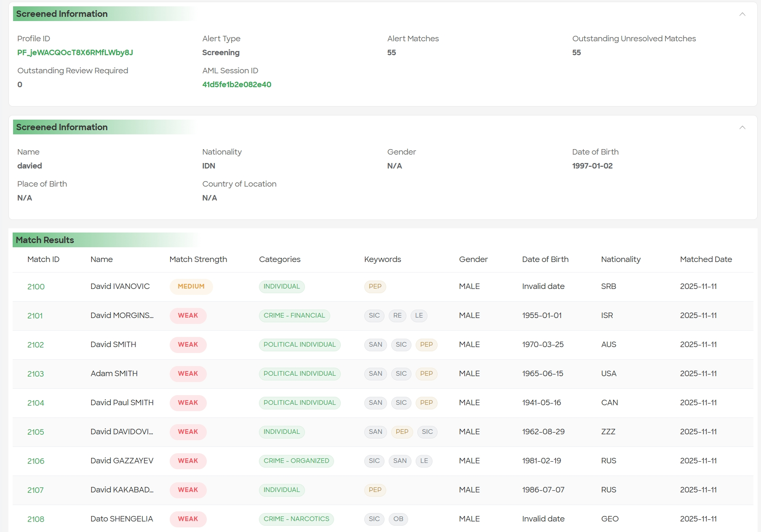Sort by Date of Birth column header
Image resolution: width=761 pixels, height=532 pixels.
point(545,259)
